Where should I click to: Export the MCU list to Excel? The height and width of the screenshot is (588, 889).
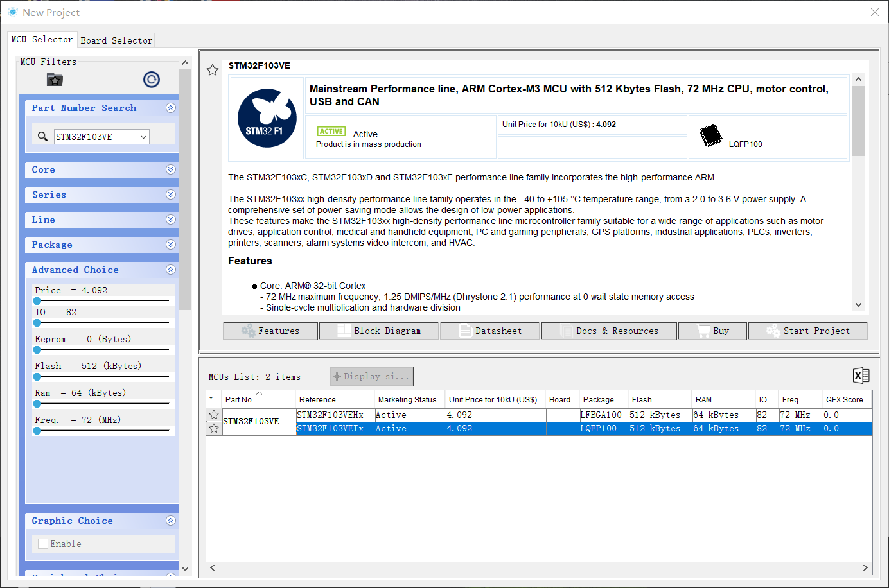[861, 376]
